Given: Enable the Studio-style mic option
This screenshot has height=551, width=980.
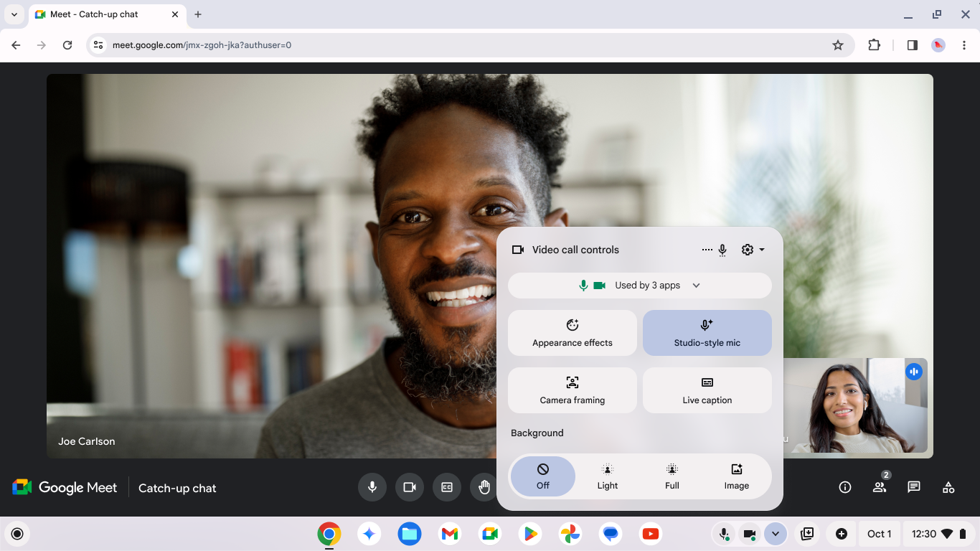Looking at the screenshot, I should coord(707,332).
